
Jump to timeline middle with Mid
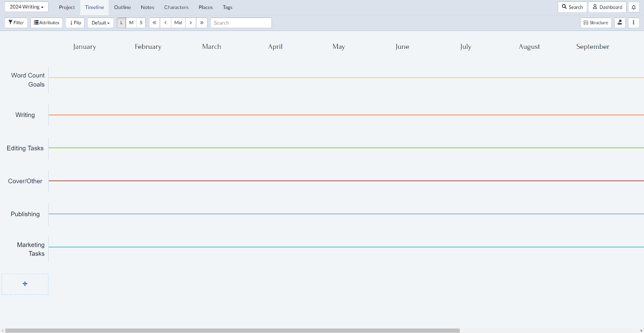tap(178, 23)
